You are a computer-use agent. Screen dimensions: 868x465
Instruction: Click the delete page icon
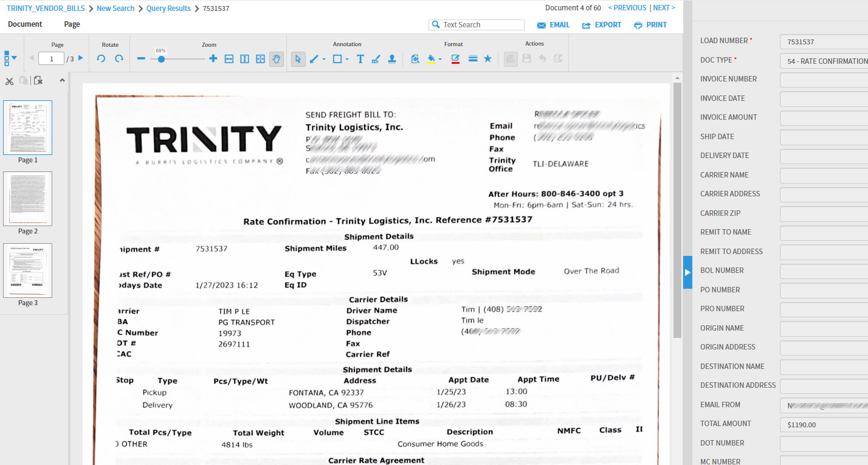(x=38, y=81)
